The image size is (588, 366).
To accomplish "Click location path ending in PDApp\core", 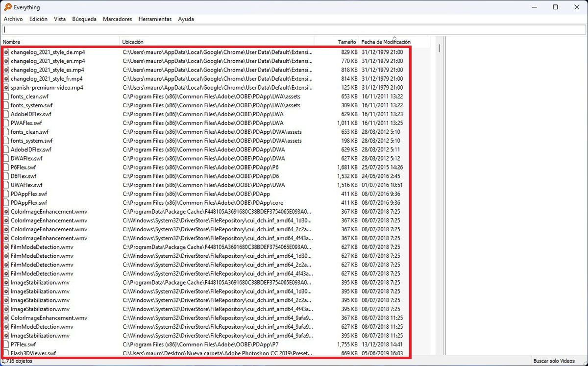I will pyautogui.click(x=203, y=202).
